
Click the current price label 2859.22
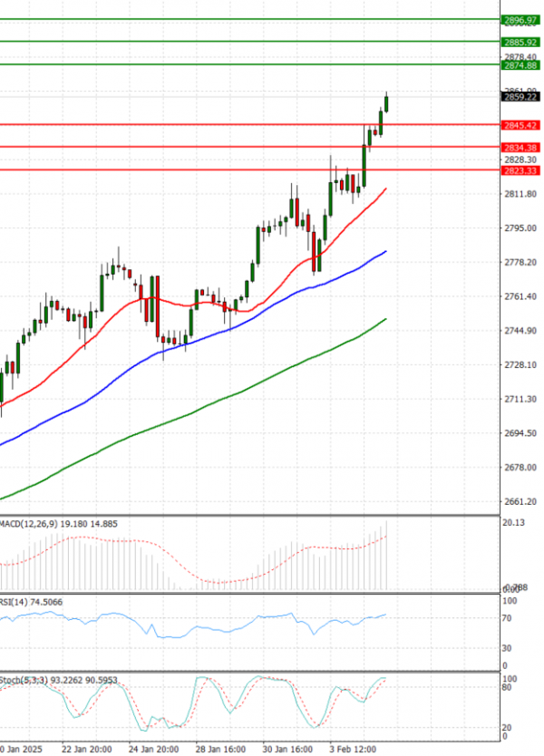coord(520,97)
